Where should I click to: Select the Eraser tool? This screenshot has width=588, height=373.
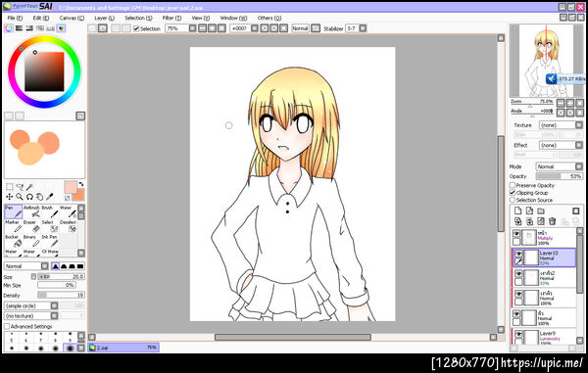[31, 226]
